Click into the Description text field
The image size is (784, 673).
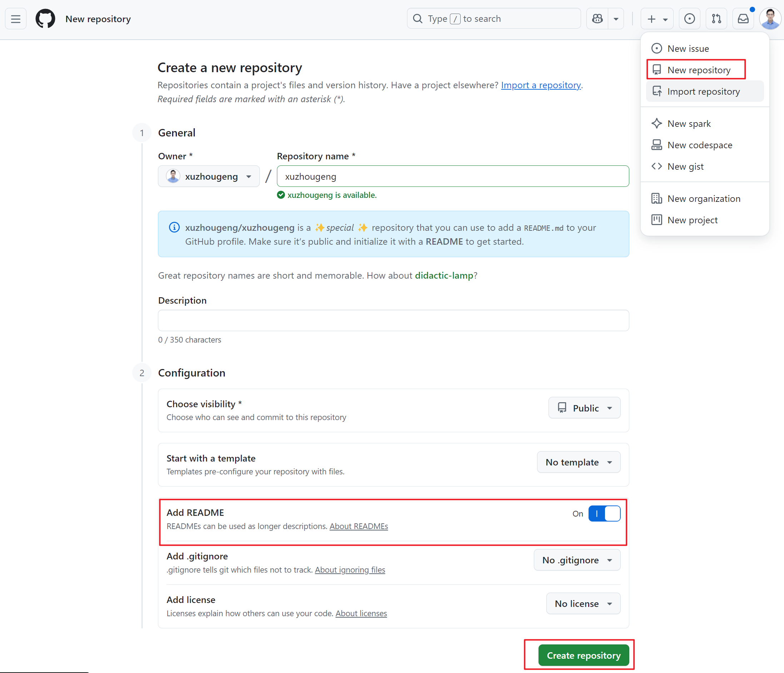click(x=393, y=320)
